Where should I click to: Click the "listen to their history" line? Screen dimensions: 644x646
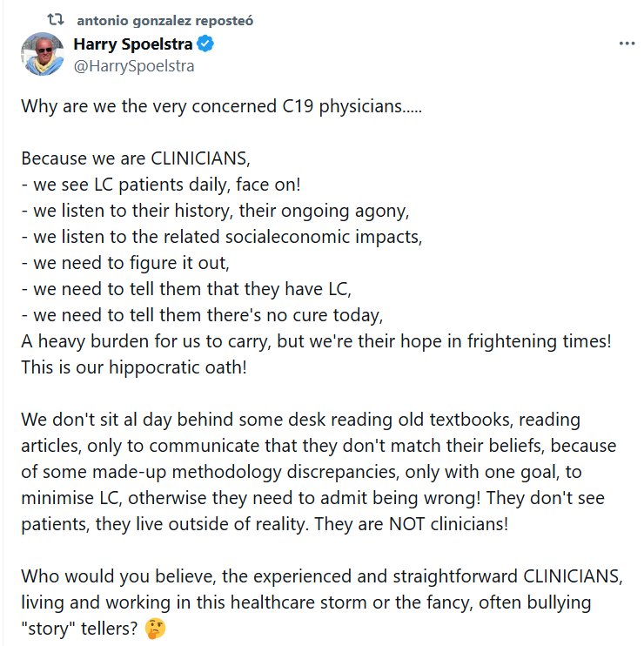215,211
